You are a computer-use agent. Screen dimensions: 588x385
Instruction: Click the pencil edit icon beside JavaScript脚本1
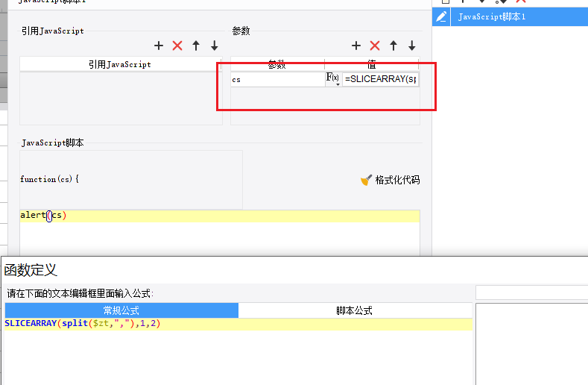coord(441,16)
